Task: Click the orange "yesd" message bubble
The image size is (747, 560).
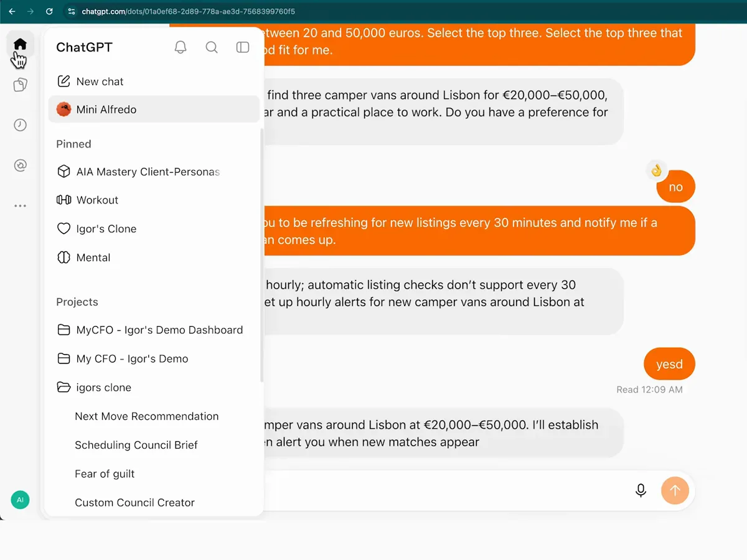Action: (669, 364)
